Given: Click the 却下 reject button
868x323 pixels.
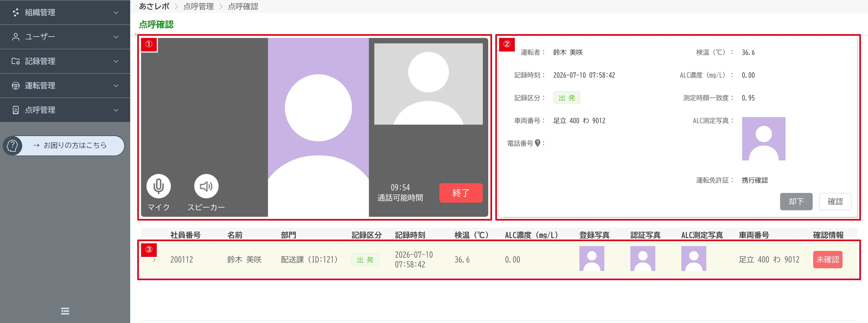Looking at the screenshot, I should [x=796, y=202].
